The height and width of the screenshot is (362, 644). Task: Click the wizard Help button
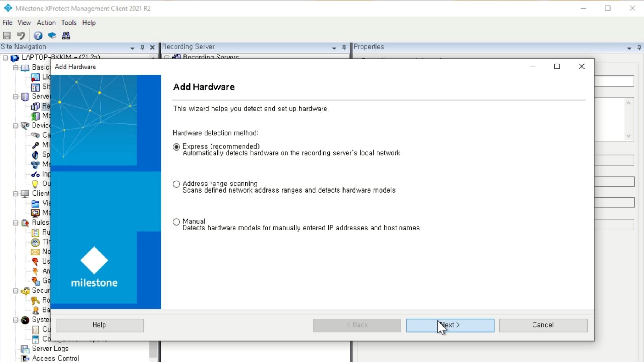coord(100,325)
